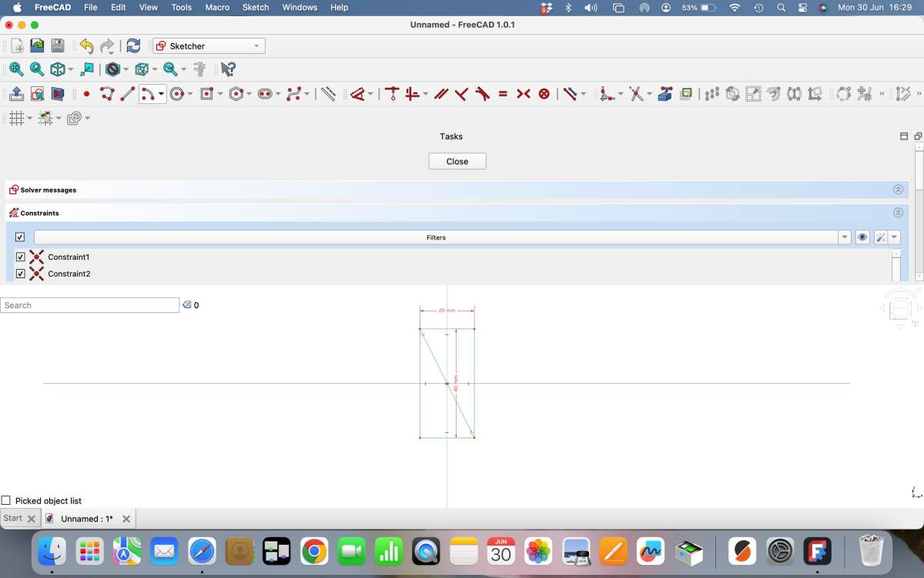Open the arc tool dropdown arrow

pyautogui.click(x=161, y=94)
